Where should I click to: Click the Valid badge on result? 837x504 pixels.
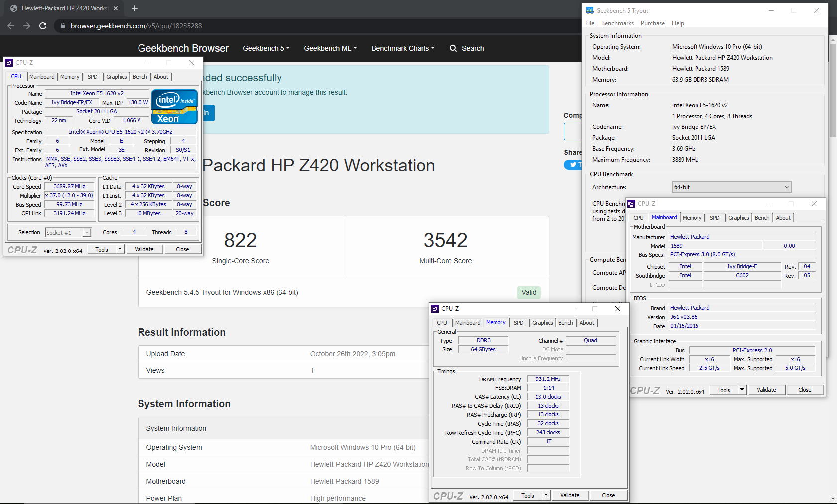click(x=529, y=292)
